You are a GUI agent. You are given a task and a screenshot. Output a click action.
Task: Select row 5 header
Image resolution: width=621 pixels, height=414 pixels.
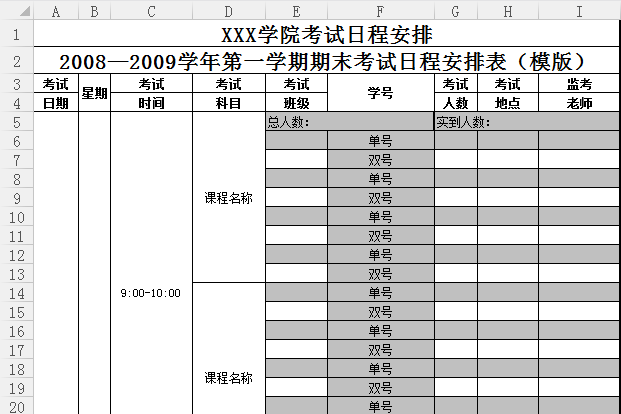[16, 122]
